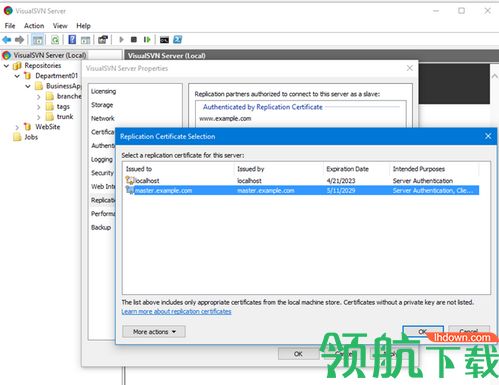The image size is (499, 385).
Task: Select the trunk folder
Action: coord(65,117)
